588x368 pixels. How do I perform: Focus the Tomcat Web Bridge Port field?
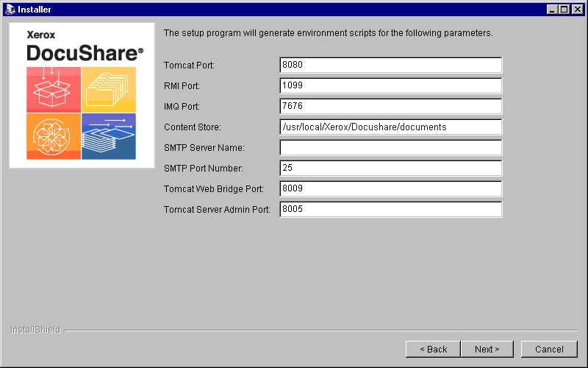(390, 189)
